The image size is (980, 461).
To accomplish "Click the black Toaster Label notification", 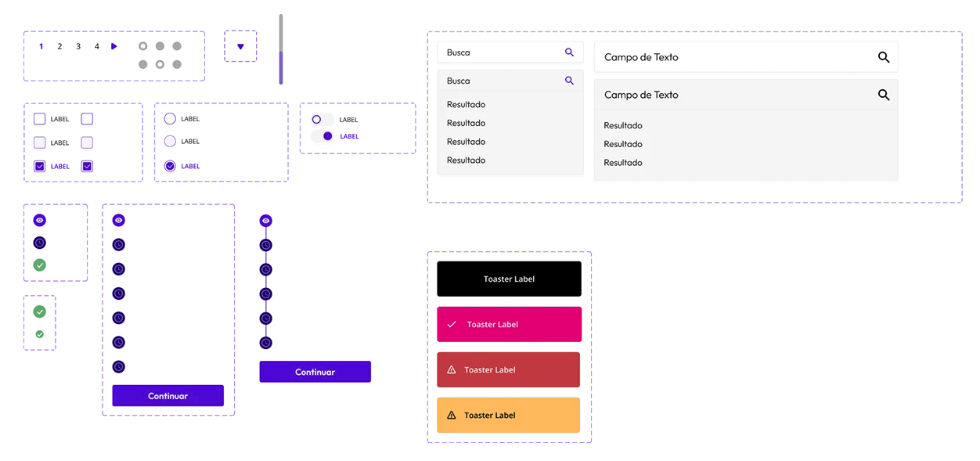I will 509,279.
